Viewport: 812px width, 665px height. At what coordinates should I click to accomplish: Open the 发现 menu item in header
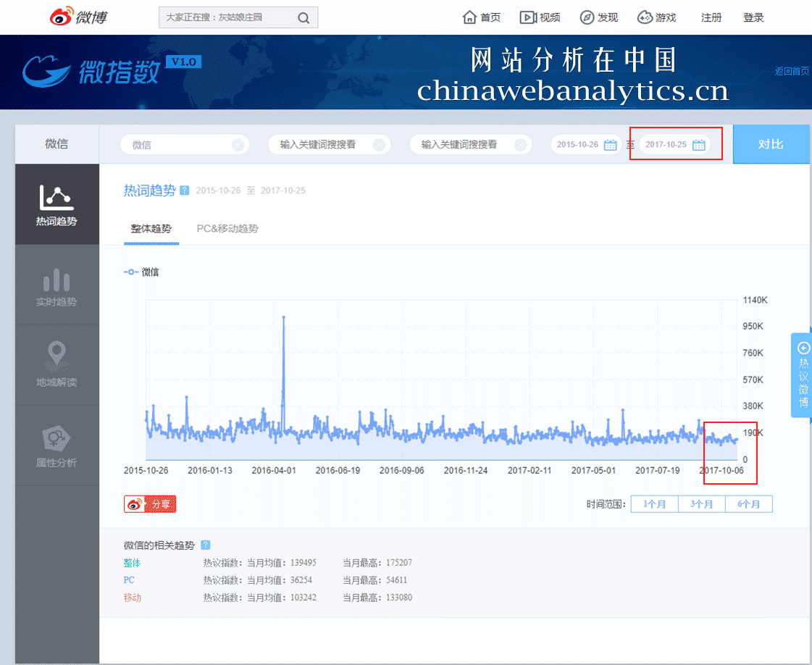coord(599,17)
